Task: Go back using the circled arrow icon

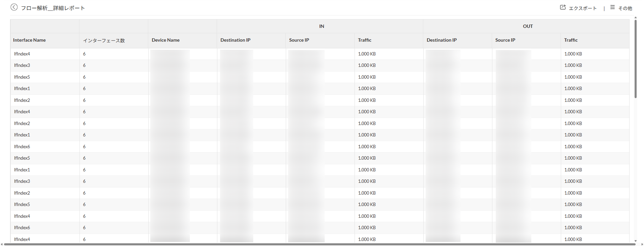Action: pos(14,7)
